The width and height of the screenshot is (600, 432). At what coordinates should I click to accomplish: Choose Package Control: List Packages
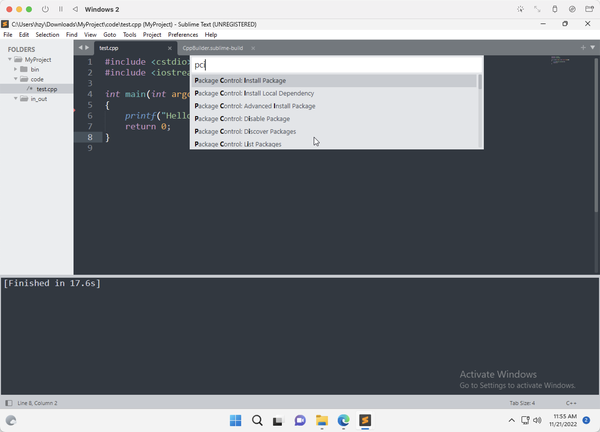pyautogui.click(x=334, y=144)
